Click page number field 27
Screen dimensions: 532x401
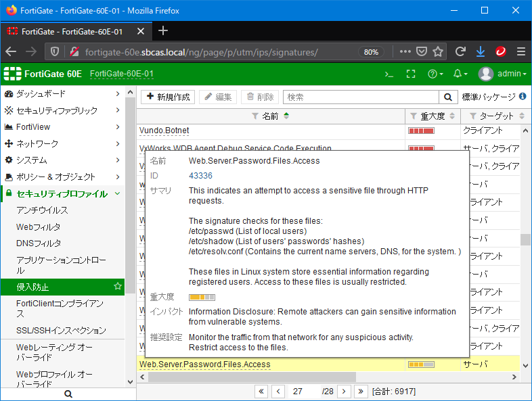pyautogui.click(x=304, y=392)
